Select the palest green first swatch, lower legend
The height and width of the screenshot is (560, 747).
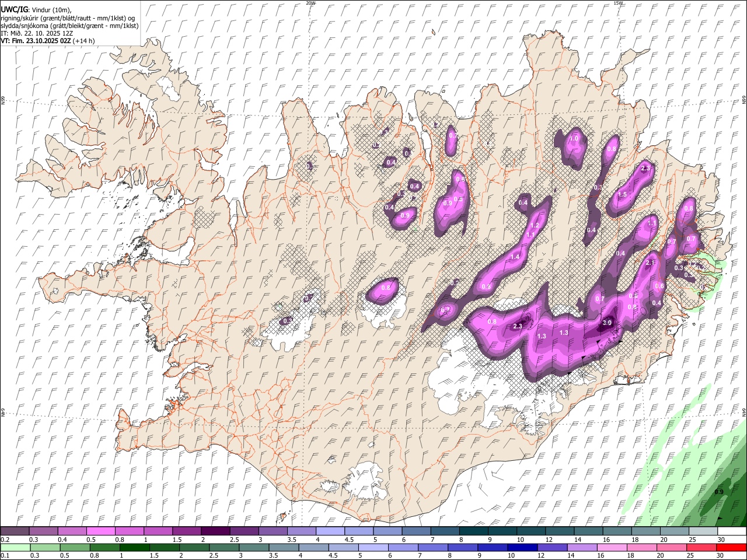click(15, 547)
